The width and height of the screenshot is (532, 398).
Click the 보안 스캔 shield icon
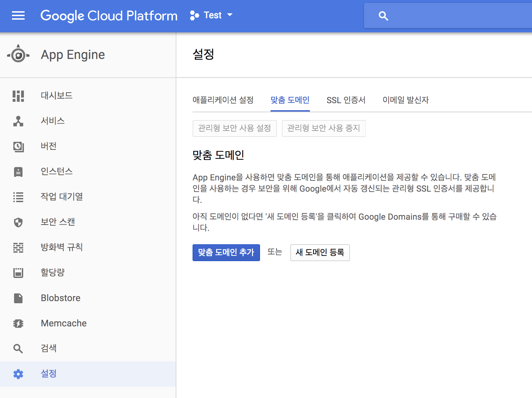point(18,222)
